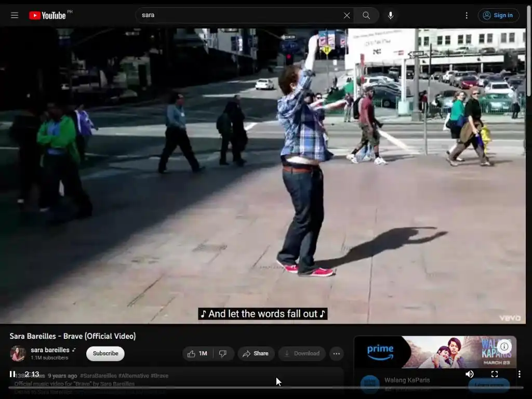Click the page vertical scrollbar
The width and height of the screenshot is (532, 399).
click(x=529, y=51)
